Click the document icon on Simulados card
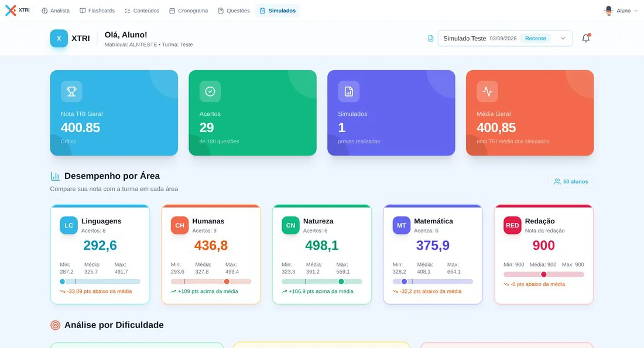 [349, 91]
